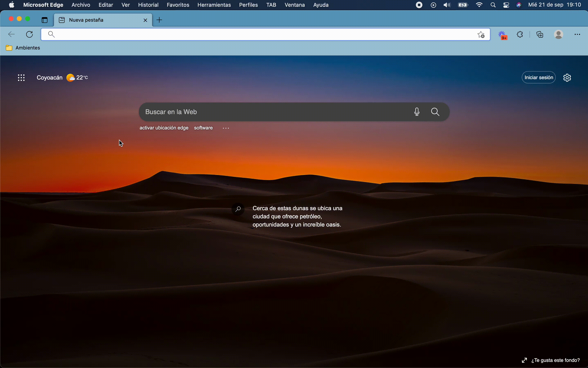Open the tab actions menu icon
Image resolution: width=588 pixels, height=368 pixels.
pos(45,20)
